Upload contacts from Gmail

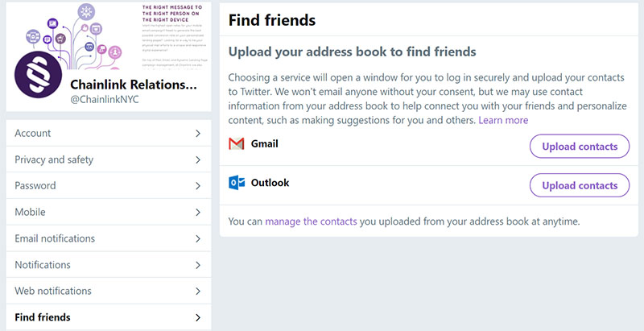click(580, 147)
